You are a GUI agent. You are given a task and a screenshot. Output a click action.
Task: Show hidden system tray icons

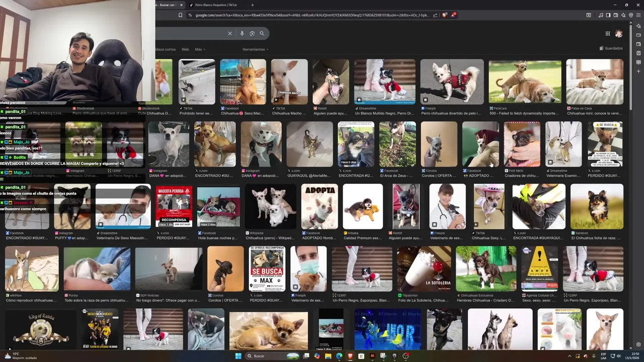coord(570,356)
